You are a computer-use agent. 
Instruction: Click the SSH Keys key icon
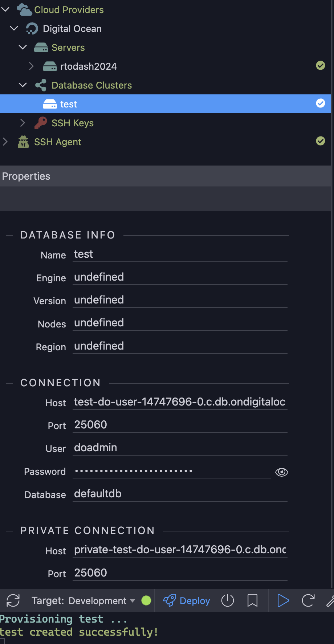click(x=41, y=123)
